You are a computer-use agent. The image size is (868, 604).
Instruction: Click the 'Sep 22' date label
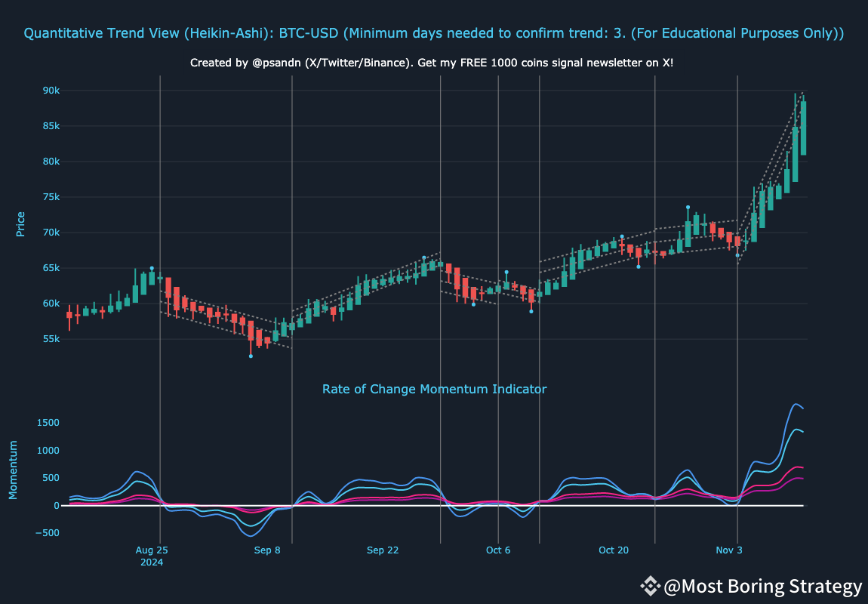tap(383, 550)
